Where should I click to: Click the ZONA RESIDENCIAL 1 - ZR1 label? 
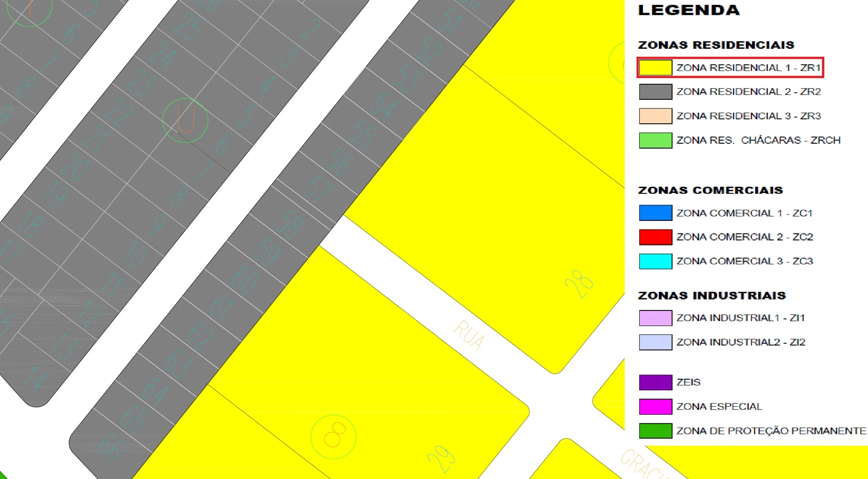[x=748, y=68]
